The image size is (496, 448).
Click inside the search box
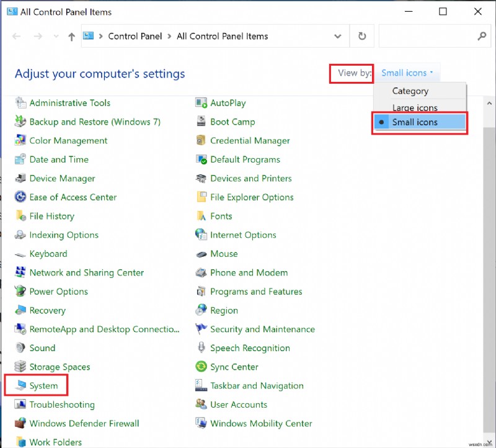434,36
